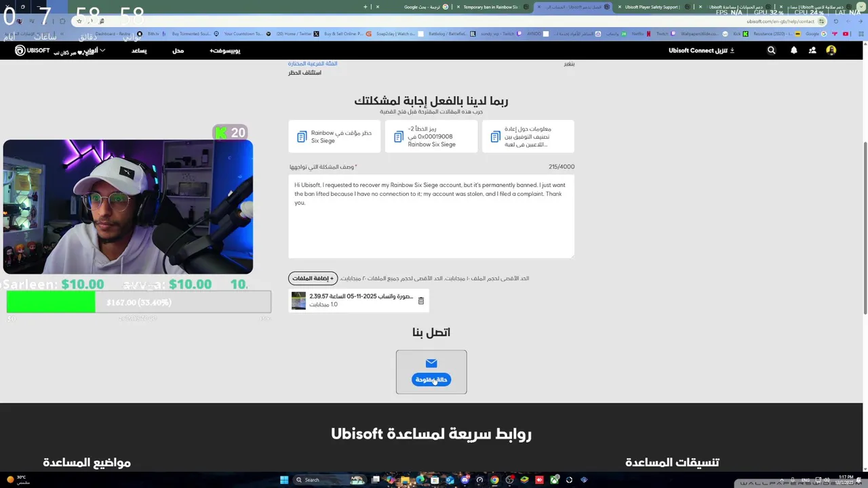Open a new browser tab with the plus button

(x=366, y=7)
